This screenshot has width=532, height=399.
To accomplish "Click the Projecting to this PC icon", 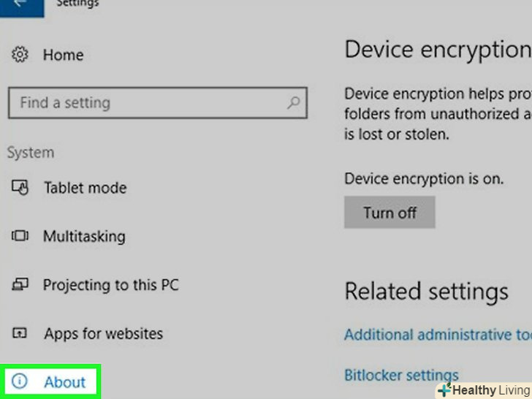I will pos(20,285).
